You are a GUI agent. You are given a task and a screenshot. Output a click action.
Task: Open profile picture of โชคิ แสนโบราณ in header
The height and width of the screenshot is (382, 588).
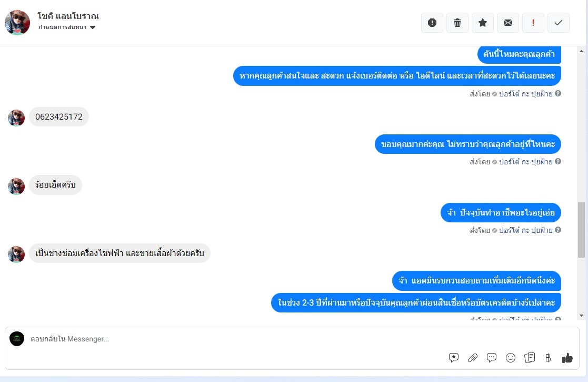point(17,23)
